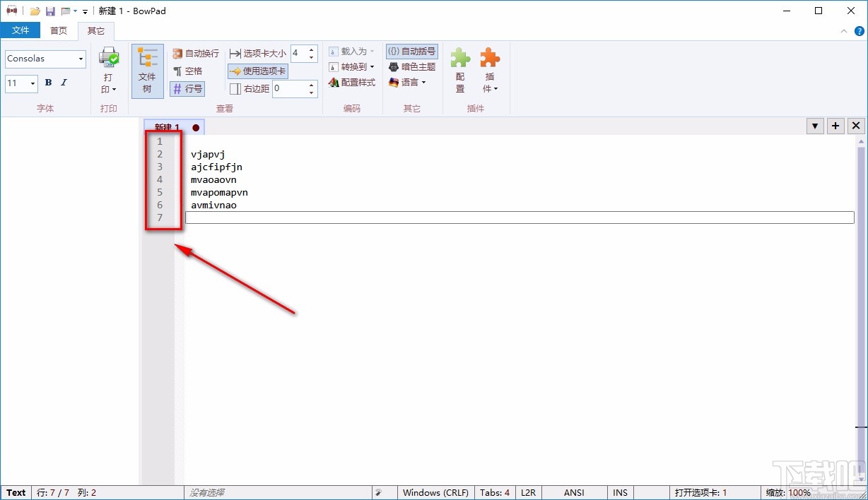This screenshot has width=868, height=500.
Task: Click the 右边距 right margin icon
Action: point(235,88)
